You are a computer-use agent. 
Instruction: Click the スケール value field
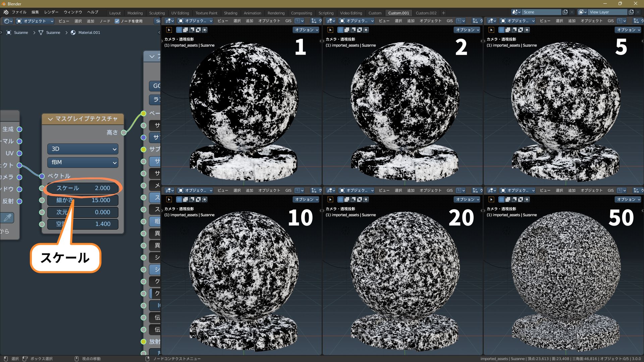click(83, 188)
